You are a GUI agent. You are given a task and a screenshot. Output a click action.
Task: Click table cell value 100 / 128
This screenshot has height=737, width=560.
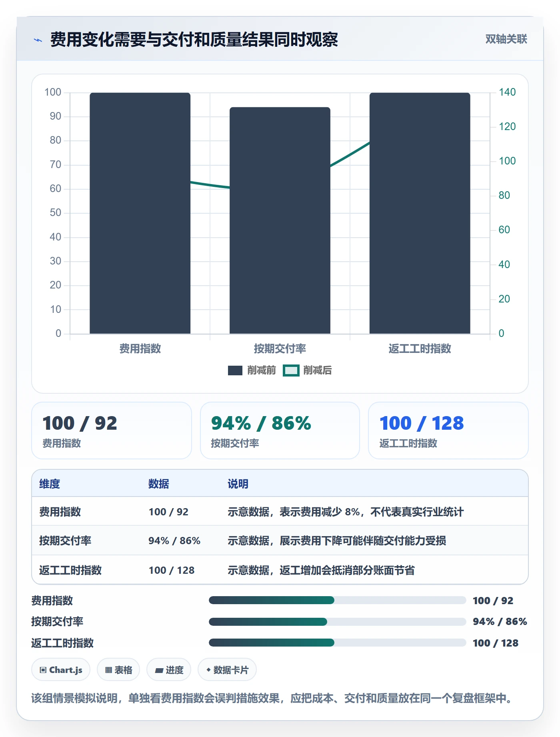[x=172, y=570]
